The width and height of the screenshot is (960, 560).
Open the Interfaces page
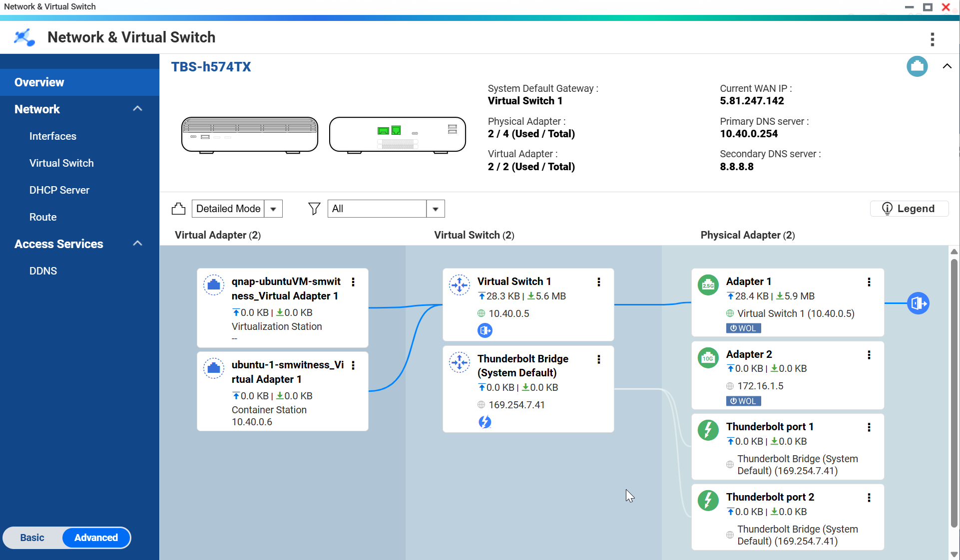click(53, 136)
